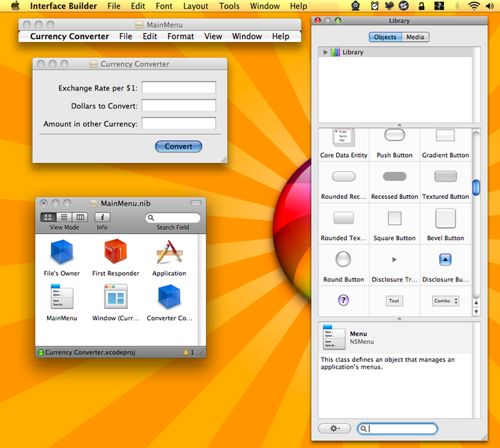
Task: Click in Amount in other Currency field
Action: [x=179, y=123]
